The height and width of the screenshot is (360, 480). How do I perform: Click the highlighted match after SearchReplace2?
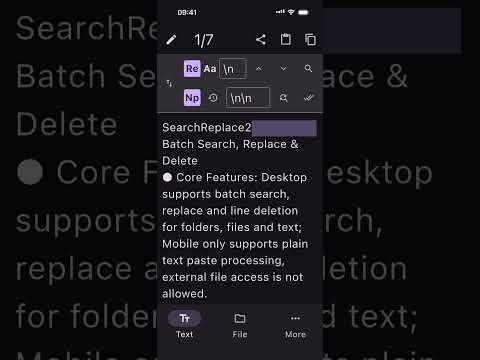pyautogui.click(x=284, y=128)
